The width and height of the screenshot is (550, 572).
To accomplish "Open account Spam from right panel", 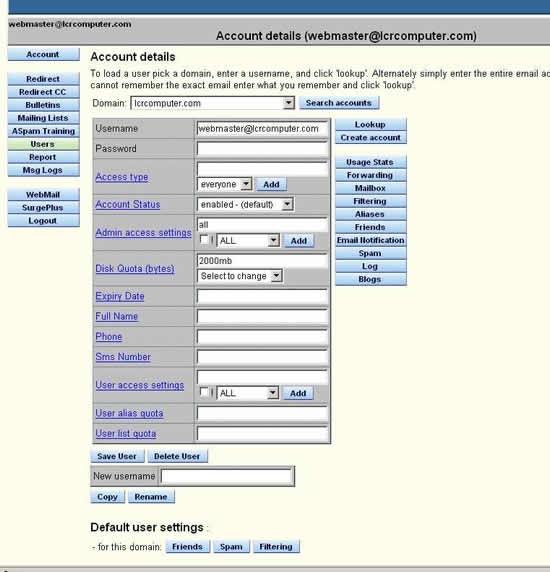I will point(371,253).
